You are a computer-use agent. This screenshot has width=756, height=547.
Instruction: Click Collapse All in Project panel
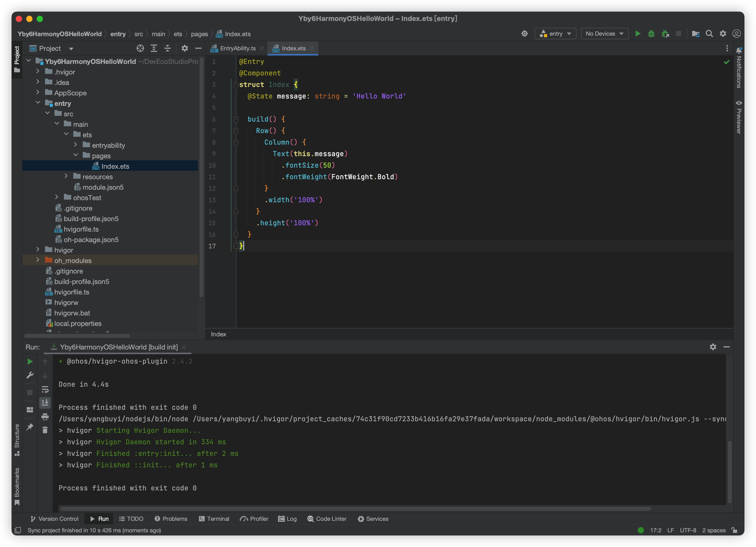(167, 48)
